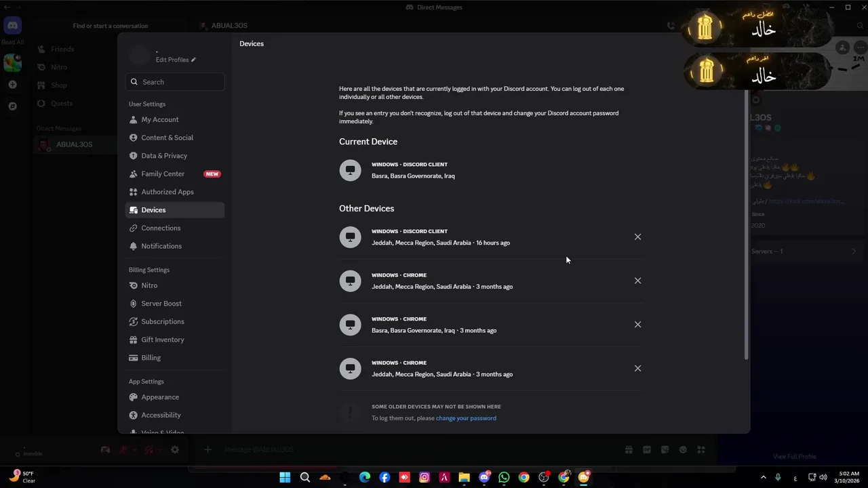The width and height of the screenshot is (868, 488).
Task: Open Windows taskbar search
Action: pos(305,477)
